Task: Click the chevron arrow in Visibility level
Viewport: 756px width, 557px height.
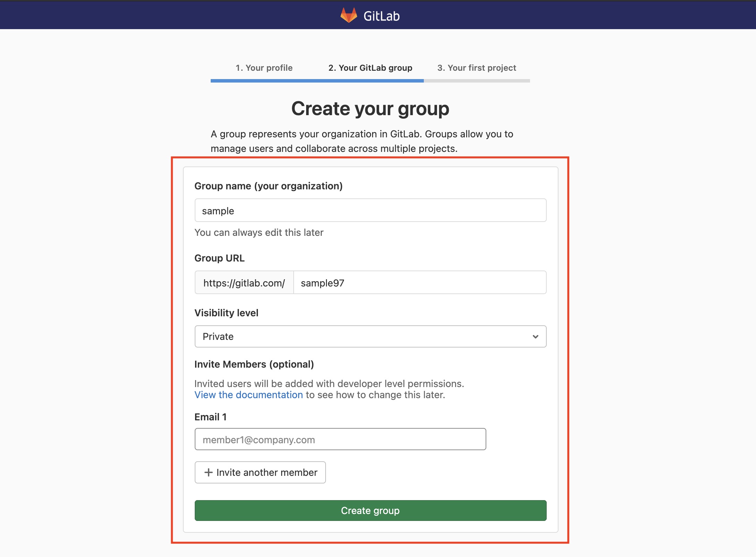Action: 535,336
